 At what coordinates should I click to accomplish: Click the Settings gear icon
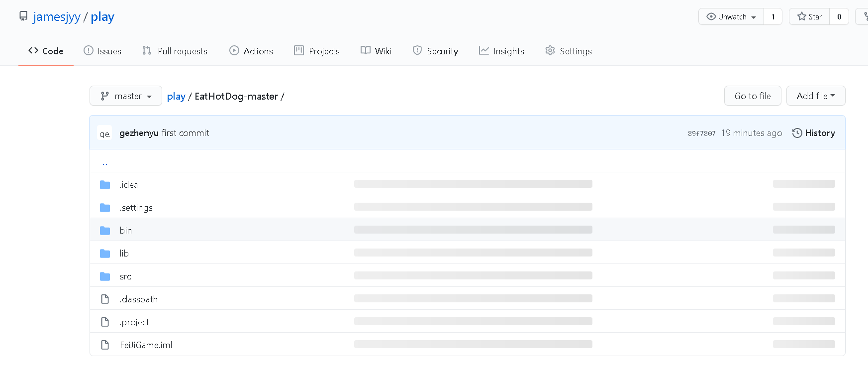[x=550, y=50]
